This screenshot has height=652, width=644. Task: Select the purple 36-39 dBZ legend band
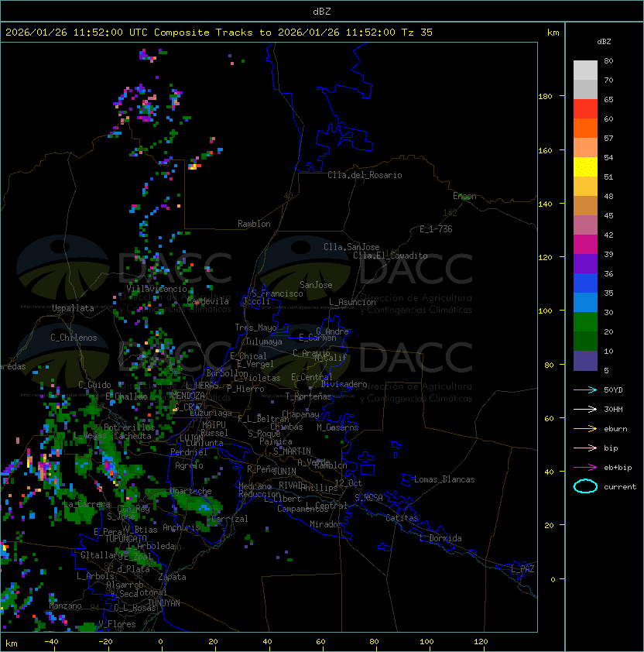tap(585, 263)
